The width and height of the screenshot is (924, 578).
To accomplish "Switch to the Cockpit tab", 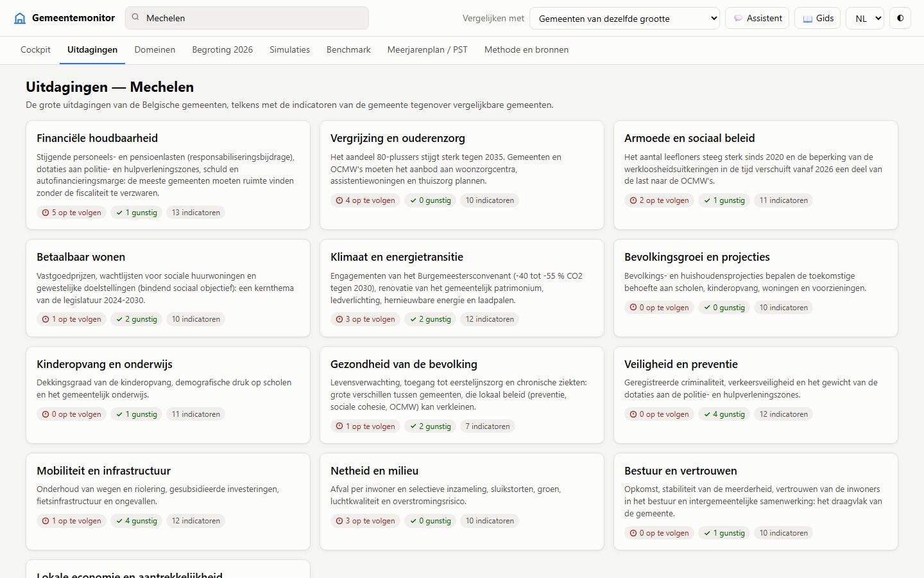I will pyautogui.click(x=35, y=49).
